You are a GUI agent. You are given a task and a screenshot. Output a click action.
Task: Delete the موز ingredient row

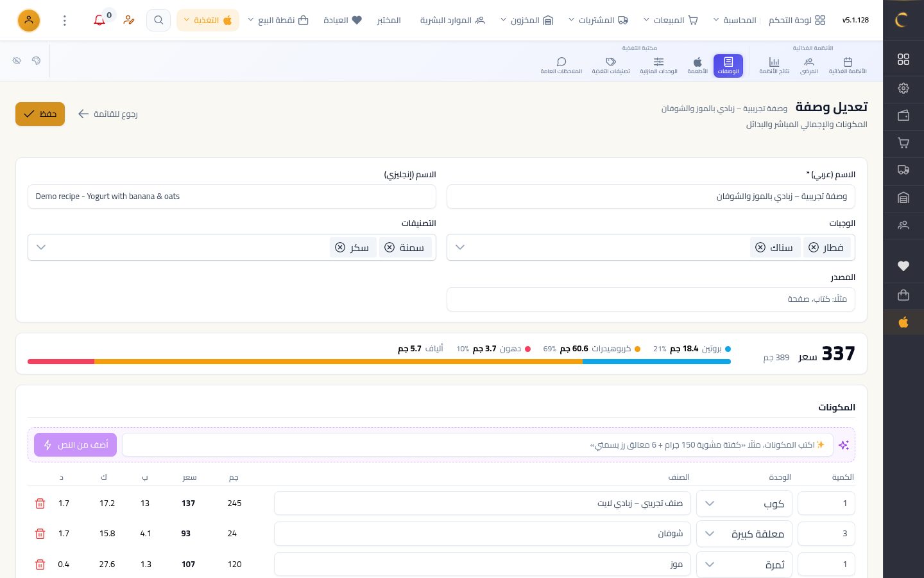[40, 565]
